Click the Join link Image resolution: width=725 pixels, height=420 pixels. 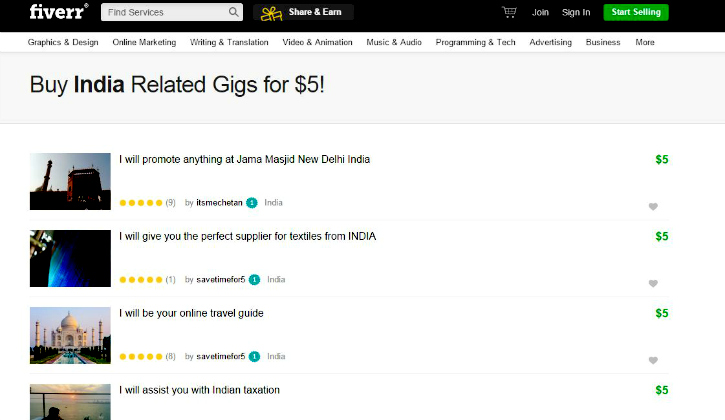coord(540,12)
